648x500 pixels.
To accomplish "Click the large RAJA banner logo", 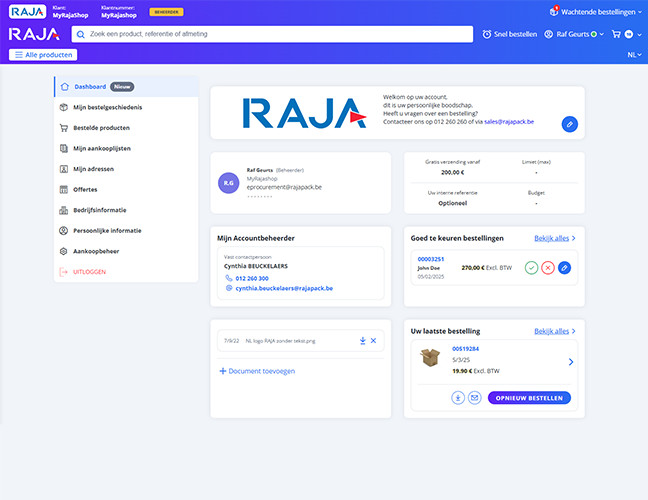I will coord(305,113).
